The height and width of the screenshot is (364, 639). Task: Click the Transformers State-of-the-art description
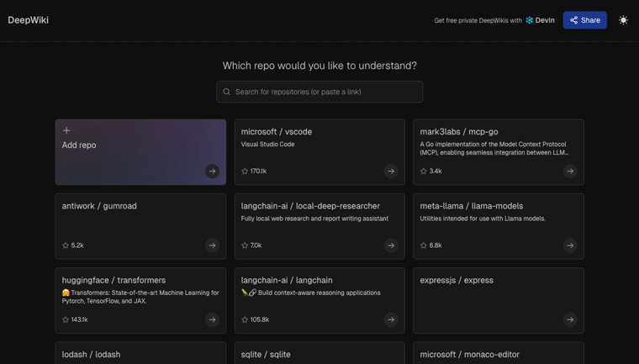click(140, 297)
